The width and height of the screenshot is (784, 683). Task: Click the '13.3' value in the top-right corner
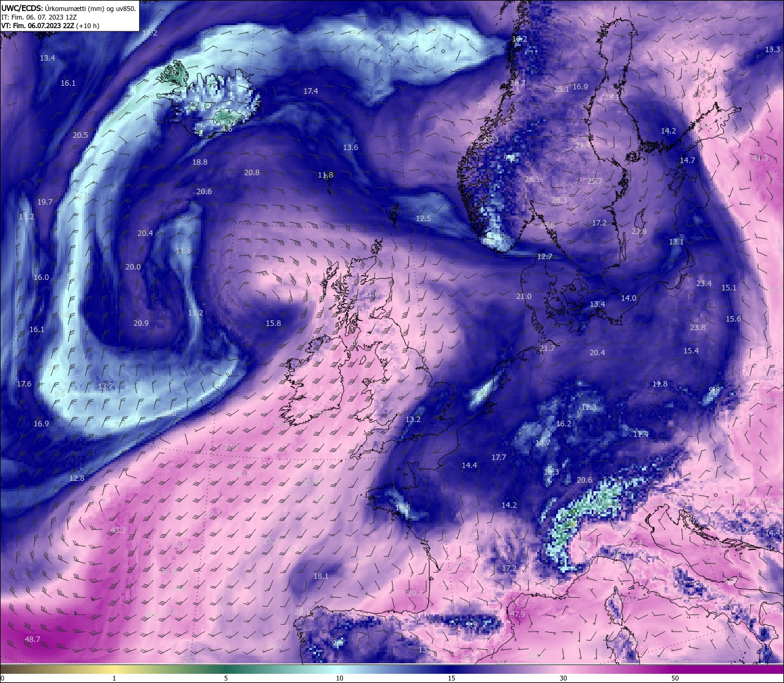pyautogui.click(x=772, y=50)
